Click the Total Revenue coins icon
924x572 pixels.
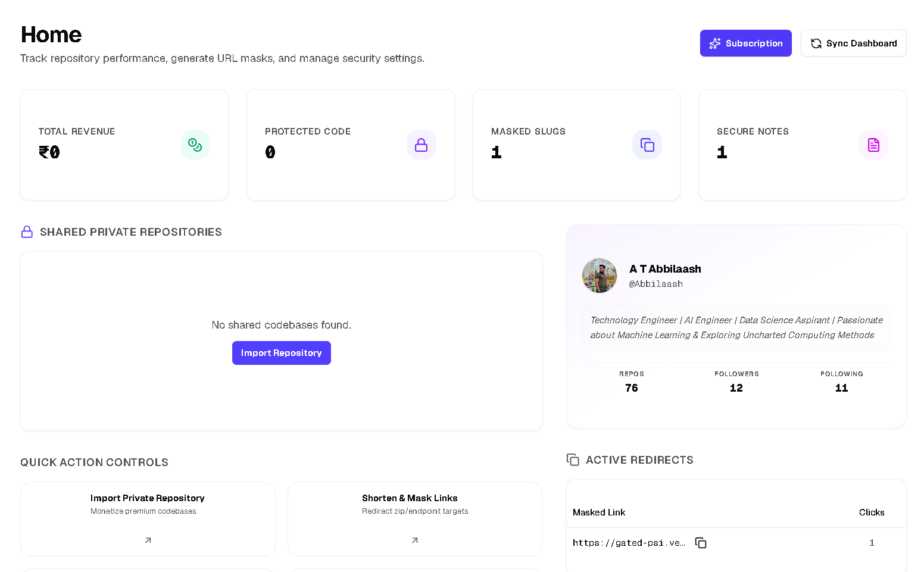195,145
